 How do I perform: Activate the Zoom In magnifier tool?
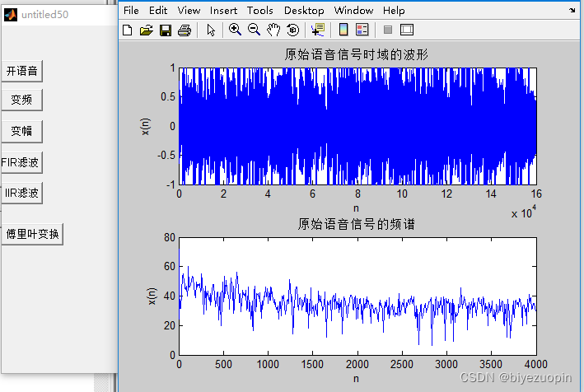235,30
